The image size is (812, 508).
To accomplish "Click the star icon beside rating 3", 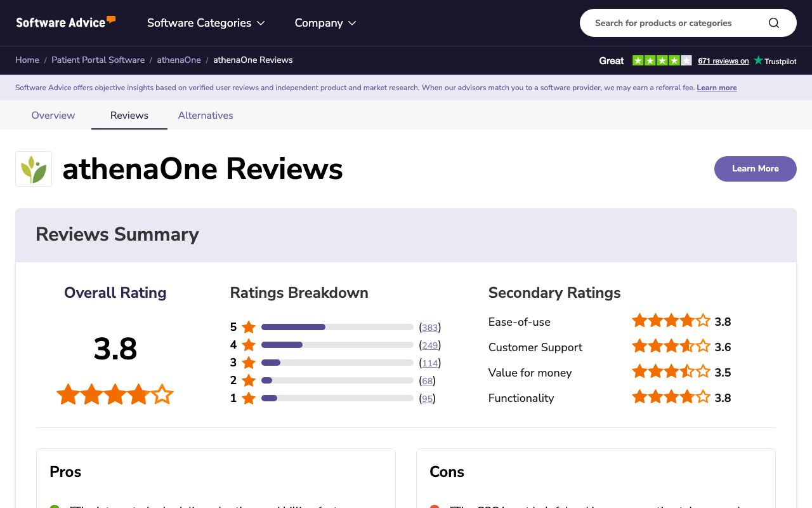I will coord(249,363).
